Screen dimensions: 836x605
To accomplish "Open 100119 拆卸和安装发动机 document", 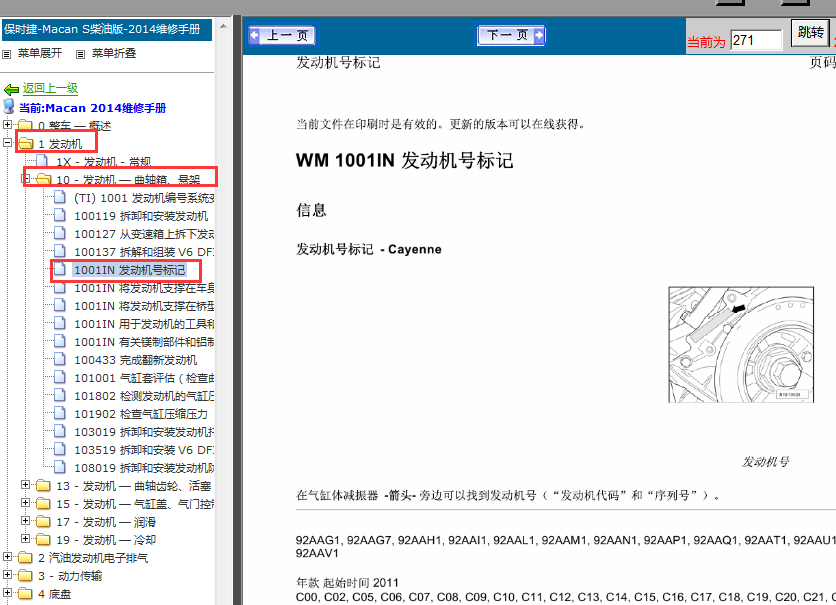I will tap(141, 216).
